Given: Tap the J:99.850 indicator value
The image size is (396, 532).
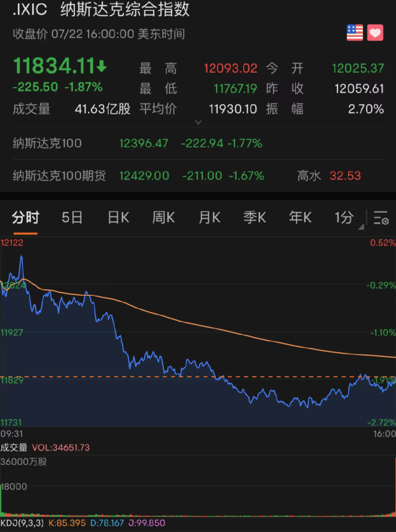Looking at the screenshot, I should (x=147, y=523).
